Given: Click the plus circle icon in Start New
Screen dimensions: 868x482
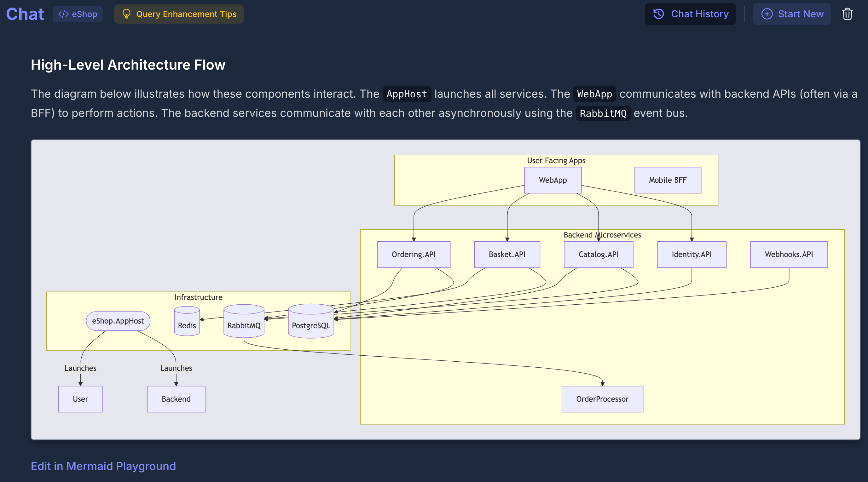Looking at the screenshot, I should tap(767, 14).
